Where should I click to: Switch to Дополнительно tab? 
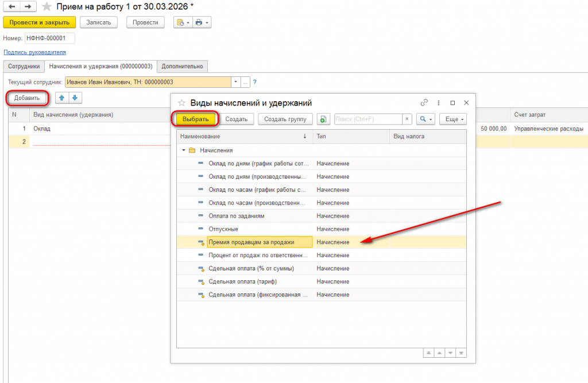182,67
